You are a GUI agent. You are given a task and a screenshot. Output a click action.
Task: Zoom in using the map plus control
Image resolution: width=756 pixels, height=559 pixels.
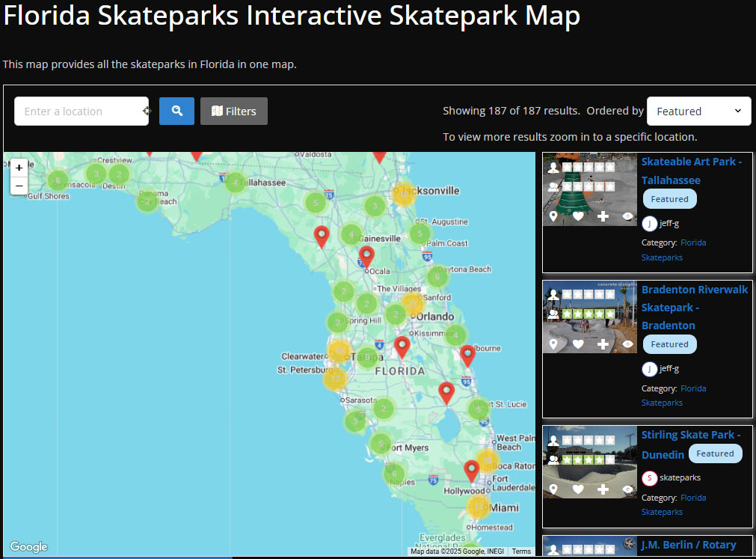coord(19,168)
